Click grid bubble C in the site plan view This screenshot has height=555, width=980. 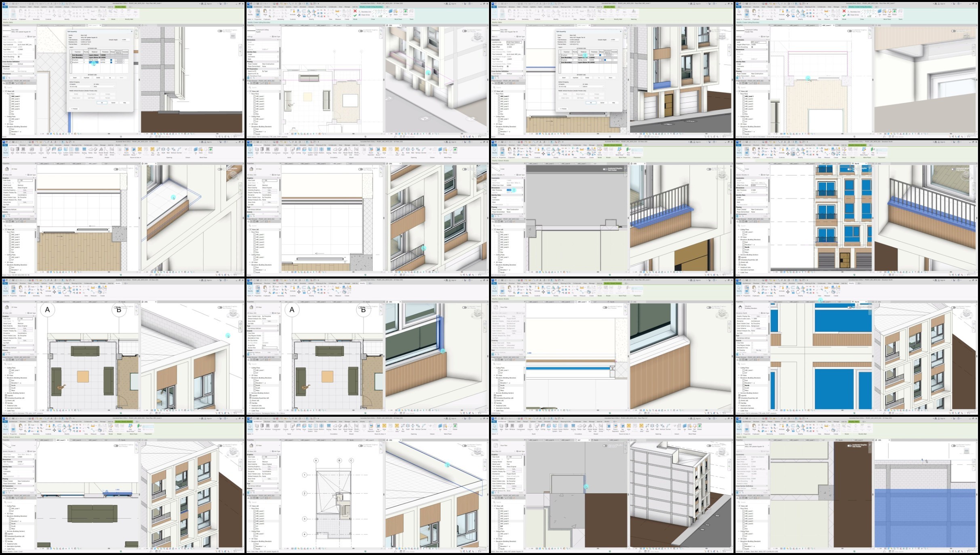pos(351,460)
